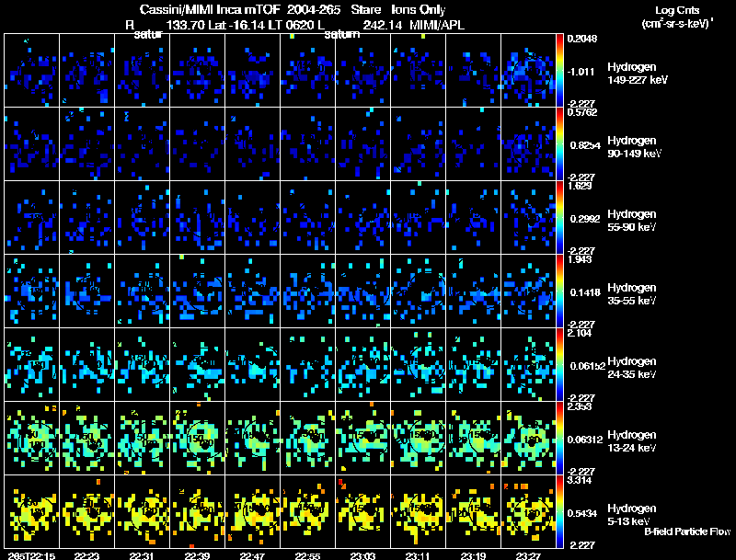Click the 'B-field Particle Flow' legend text
The width and height of the screenshot is (736, 560).
[687, 531]
